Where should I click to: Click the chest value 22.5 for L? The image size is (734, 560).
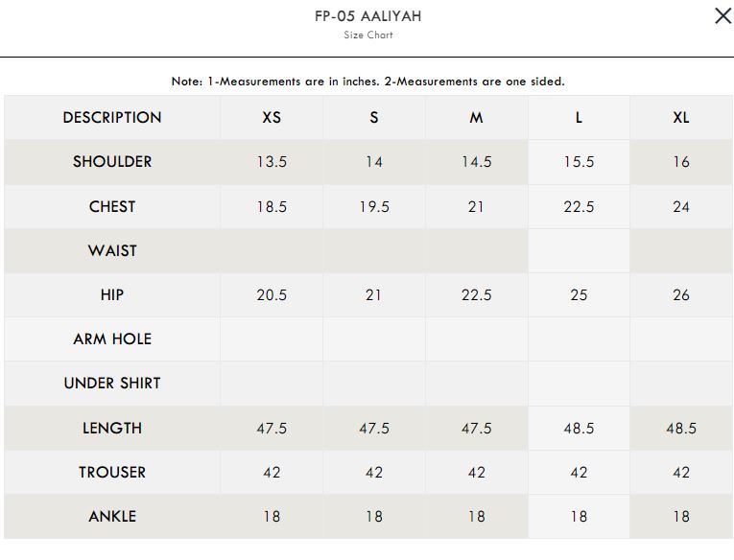pyautogui.click(x=579, y=206)
